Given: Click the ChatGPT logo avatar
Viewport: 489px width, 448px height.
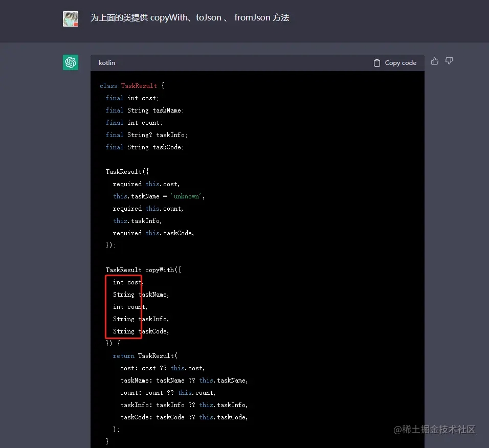Looking at the screenshot, I should 71,62.
